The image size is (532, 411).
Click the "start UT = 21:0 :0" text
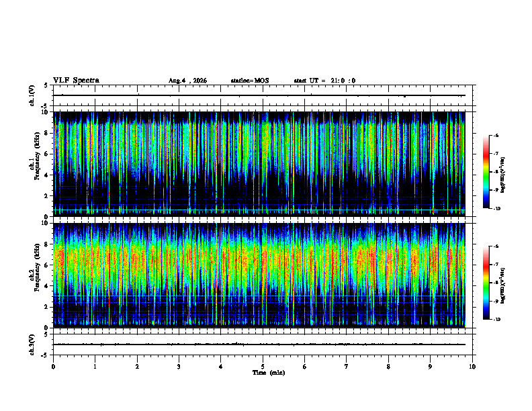(x=324, y=81)
